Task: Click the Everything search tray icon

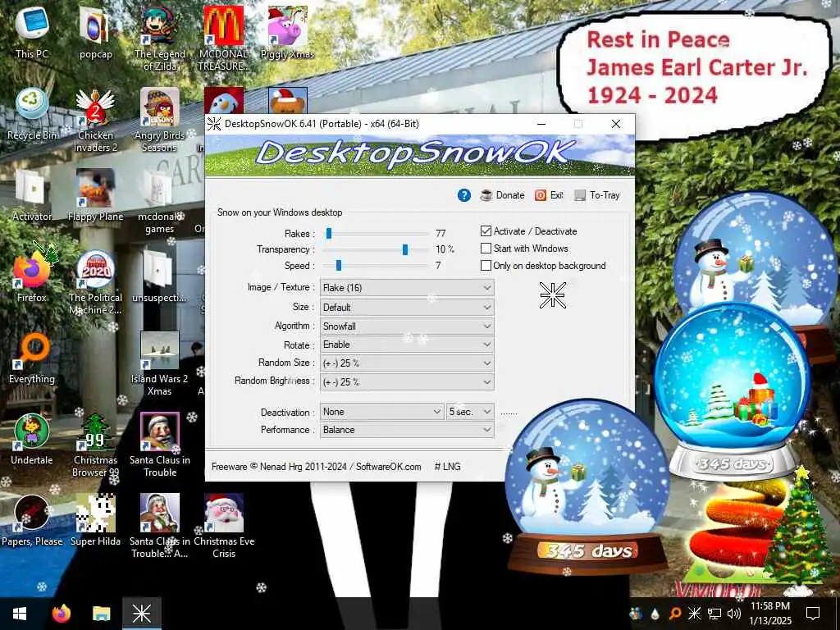Action: (x=675, y=614)
